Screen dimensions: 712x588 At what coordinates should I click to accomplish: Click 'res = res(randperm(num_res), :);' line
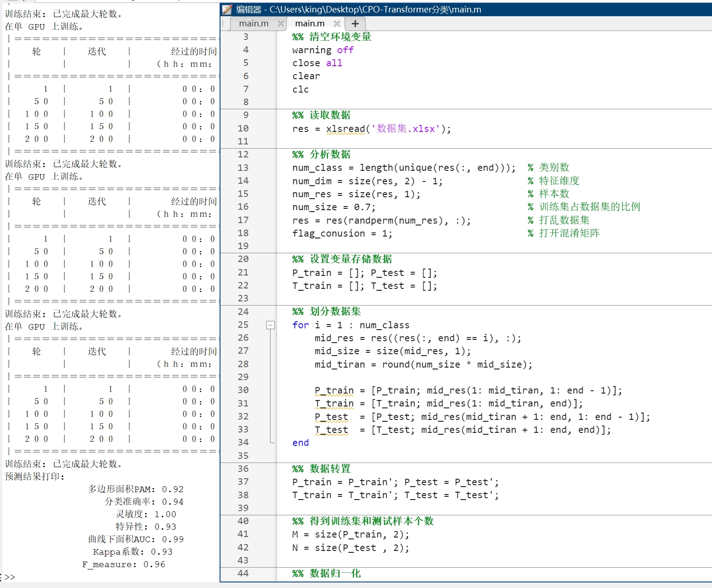382,220
